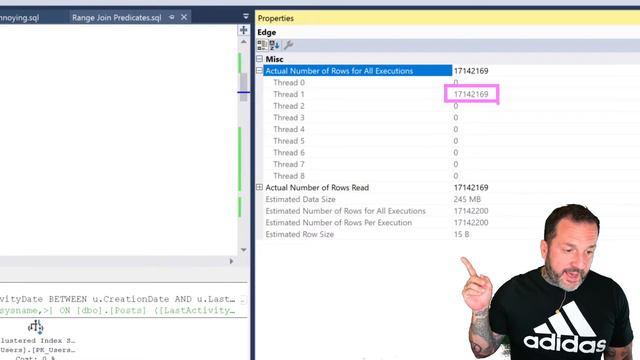This screenshot has width=640, height=360.
Task: Select the Thread 0 row
Action: click(289, 82)
